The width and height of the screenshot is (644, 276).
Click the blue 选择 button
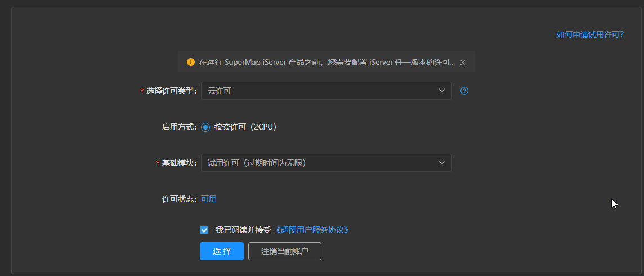tap(222, 251)
